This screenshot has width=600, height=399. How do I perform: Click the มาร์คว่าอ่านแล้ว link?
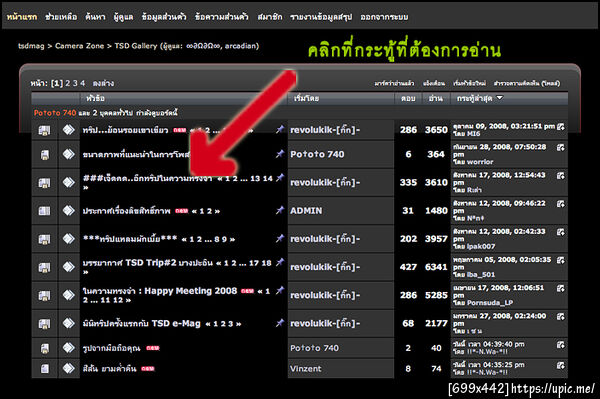[x=394, y=83]
